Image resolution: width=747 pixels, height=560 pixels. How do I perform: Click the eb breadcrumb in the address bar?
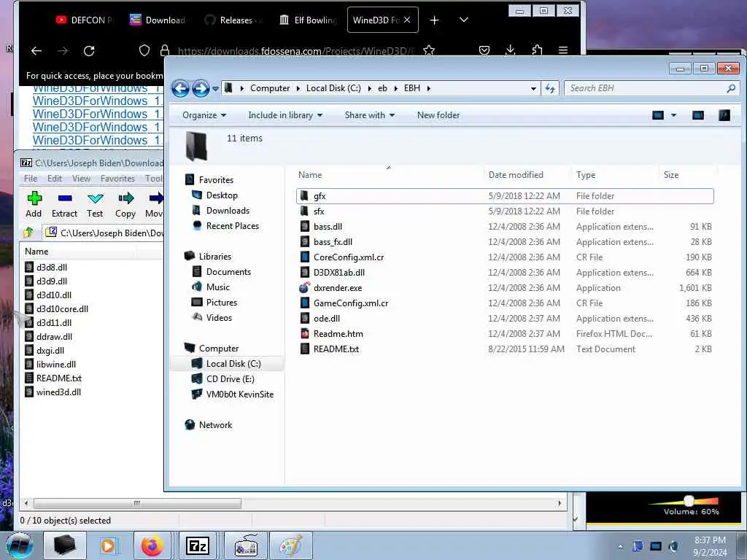click(382, 88)
